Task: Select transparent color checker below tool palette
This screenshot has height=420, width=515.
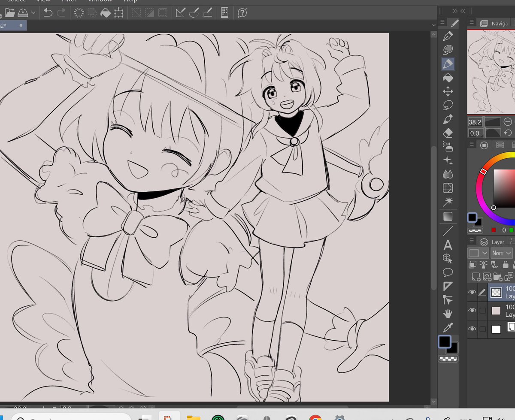Action: tap(448, 359)
